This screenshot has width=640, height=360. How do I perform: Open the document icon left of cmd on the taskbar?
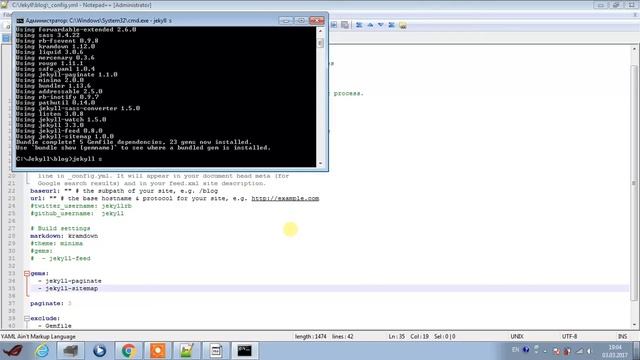(216, 351)
